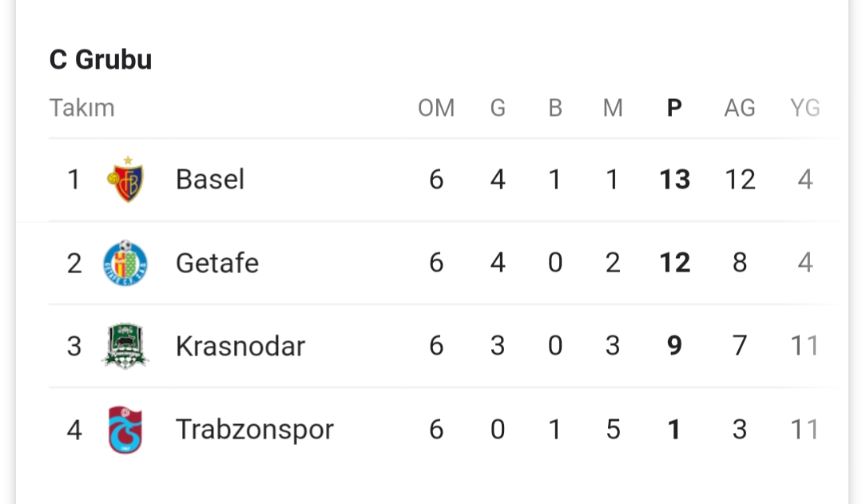Click the G wins column header
862x504 pixels.
498,108
